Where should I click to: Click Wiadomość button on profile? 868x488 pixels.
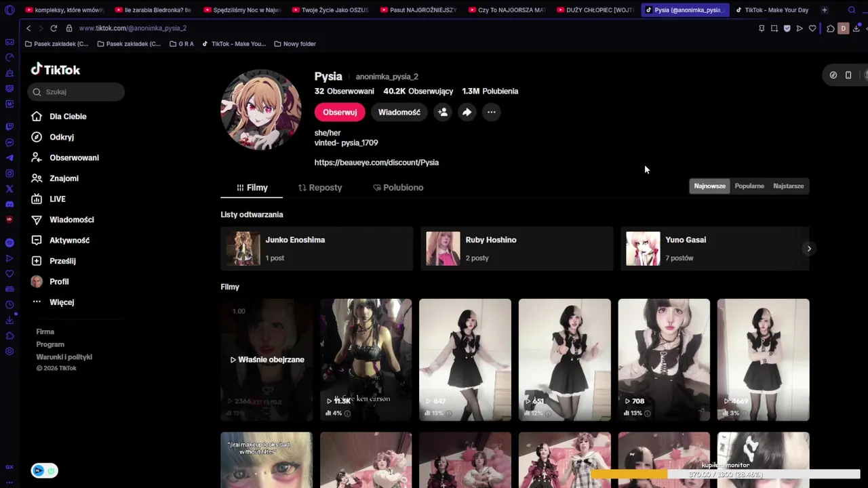pos(399,112)
